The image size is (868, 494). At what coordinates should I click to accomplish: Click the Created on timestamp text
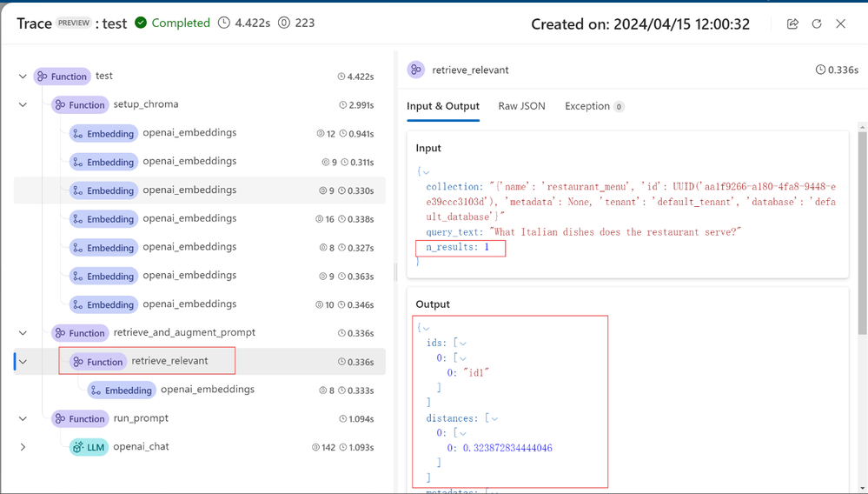pyautogui.click(x=640, y=24)
